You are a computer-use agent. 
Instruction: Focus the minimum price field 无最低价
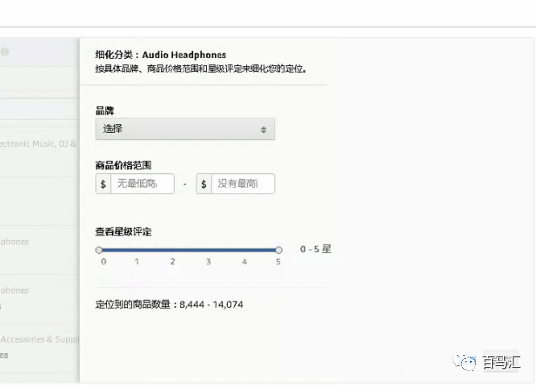[142, 184]
